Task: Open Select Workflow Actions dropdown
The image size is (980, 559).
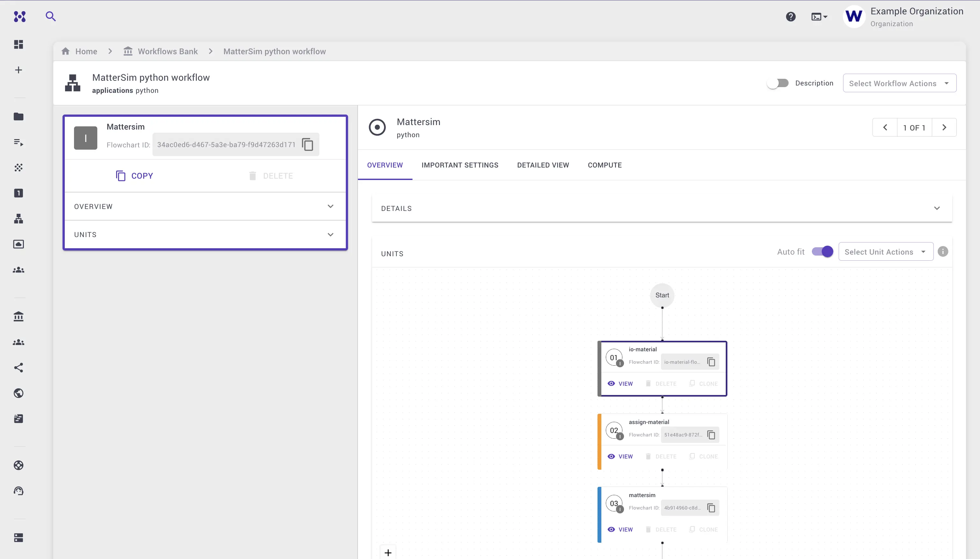Action: 899,83
